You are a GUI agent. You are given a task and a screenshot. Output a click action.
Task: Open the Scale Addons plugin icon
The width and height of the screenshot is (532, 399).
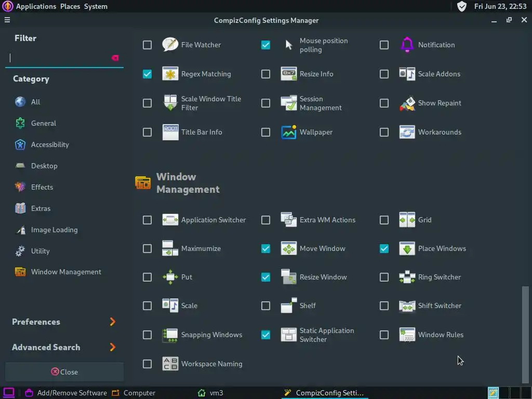click(x=407, y=74)
